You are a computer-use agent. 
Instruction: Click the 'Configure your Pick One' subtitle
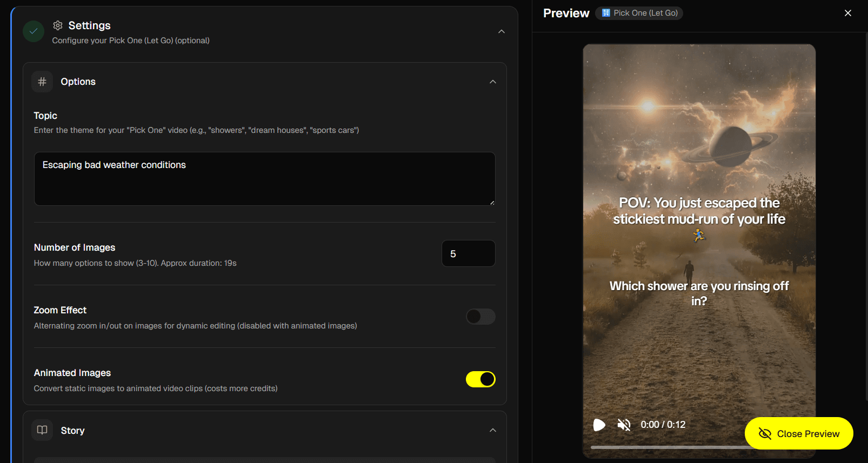(131, 41)
